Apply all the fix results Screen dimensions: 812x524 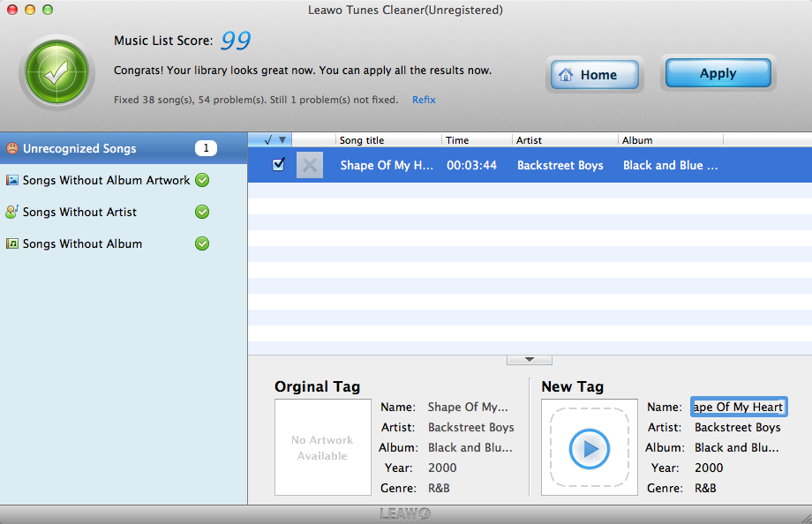(x=718, y=73)
